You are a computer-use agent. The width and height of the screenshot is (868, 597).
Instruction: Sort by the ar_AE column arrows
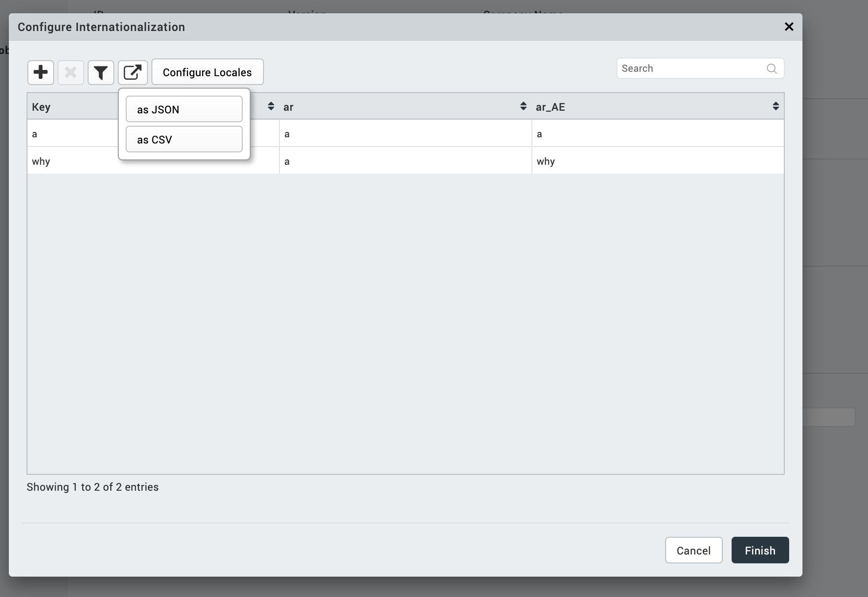(x=775, y=106)
